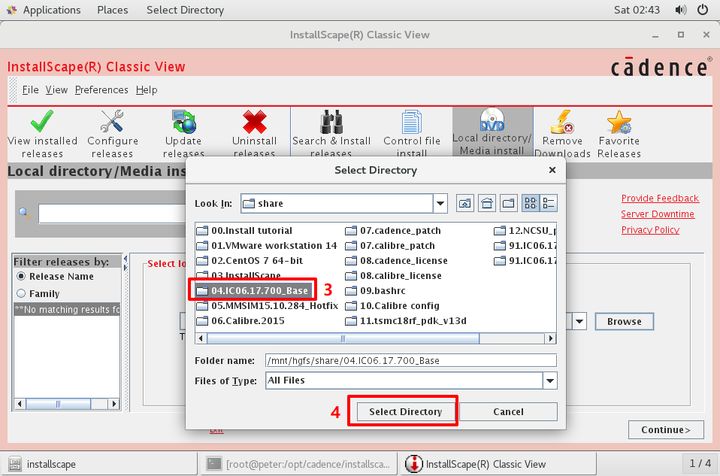Select folder 05.MMSIM15.10.284_Hotfix

267,306
